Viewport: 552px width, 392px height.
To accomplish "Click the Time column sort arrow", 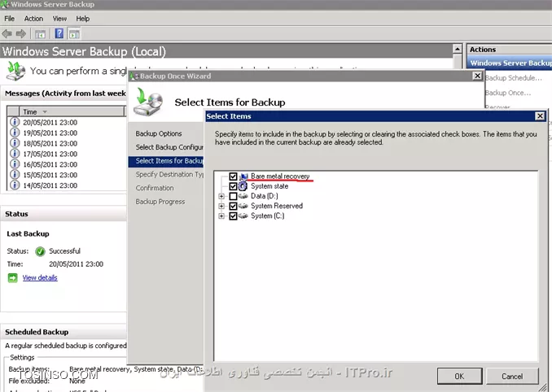I will [x=45, y=111].
